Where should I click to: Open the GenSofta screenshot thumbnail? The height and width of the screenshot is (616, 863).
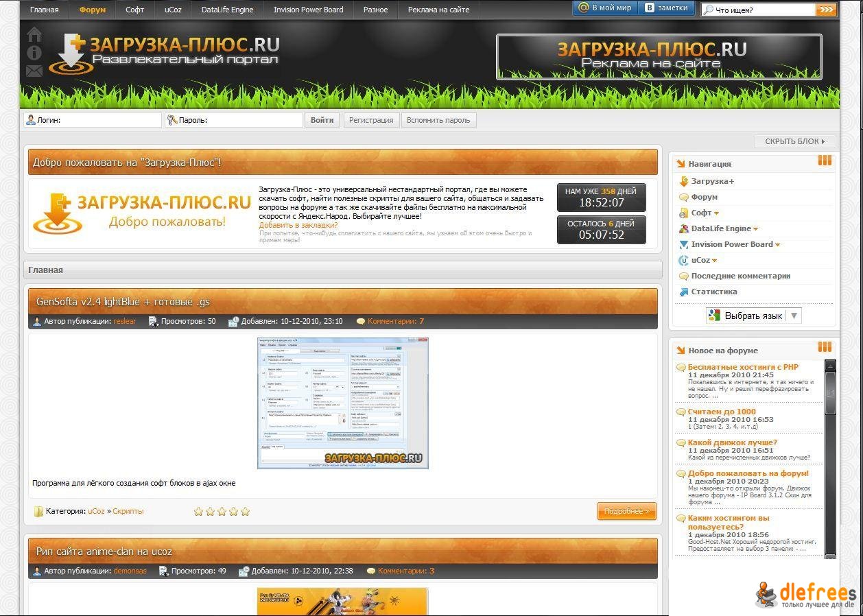[342, 403]
